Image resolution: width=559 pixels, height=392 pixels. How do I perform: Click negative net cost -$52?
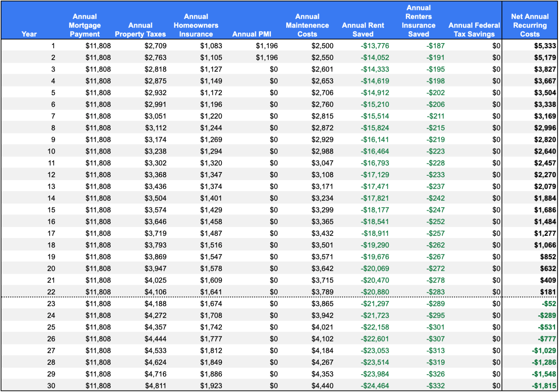point(549,304)
